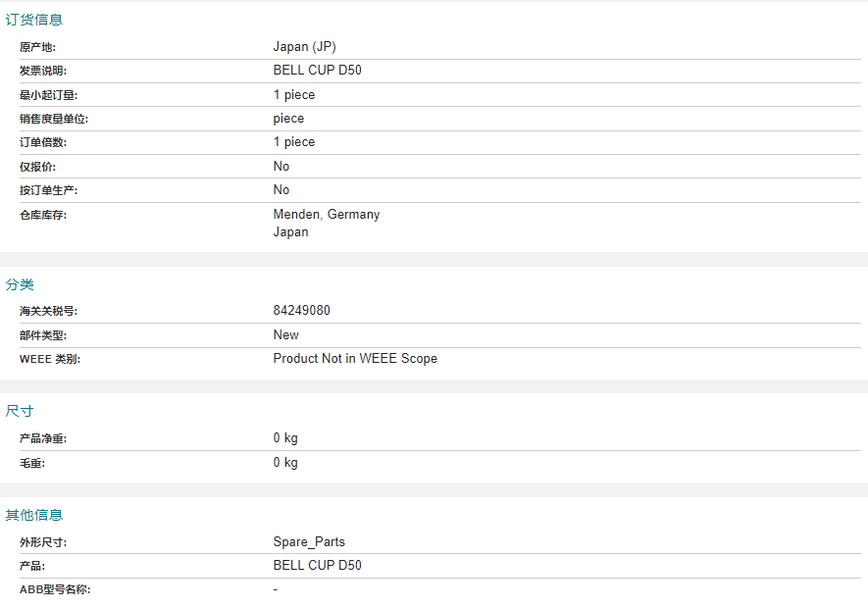
Task: Click BELL CUP D50 invoice description
Action: [x=317, y=71]
